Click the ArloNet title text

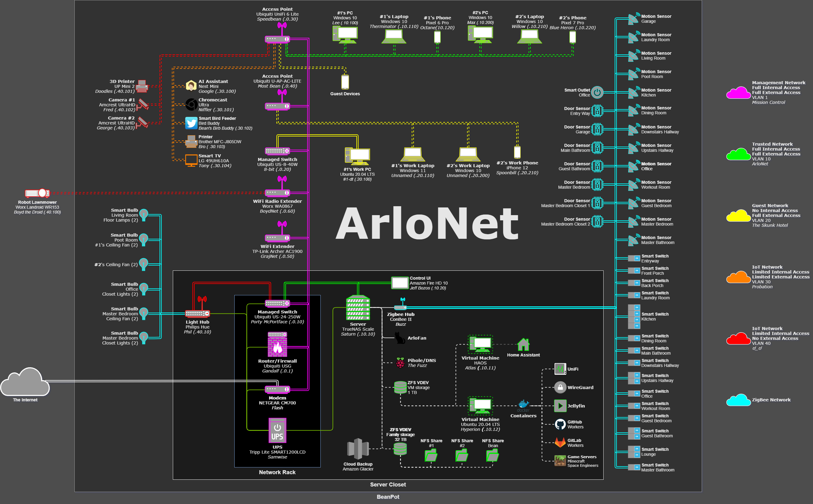[x=426, y=223]
